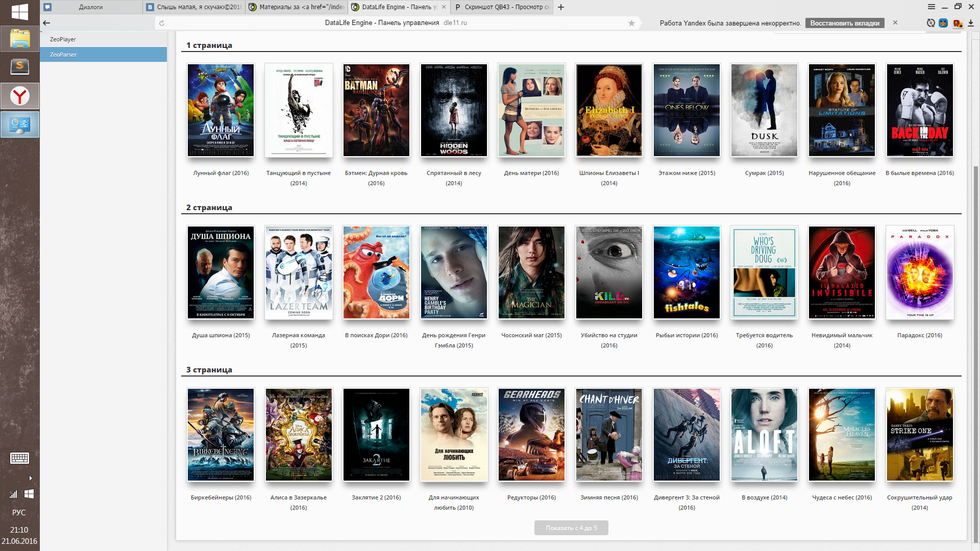Click the Биркебейнеры (2016) title
Viewport: 980px width, 551px height.
click(221, 497)
